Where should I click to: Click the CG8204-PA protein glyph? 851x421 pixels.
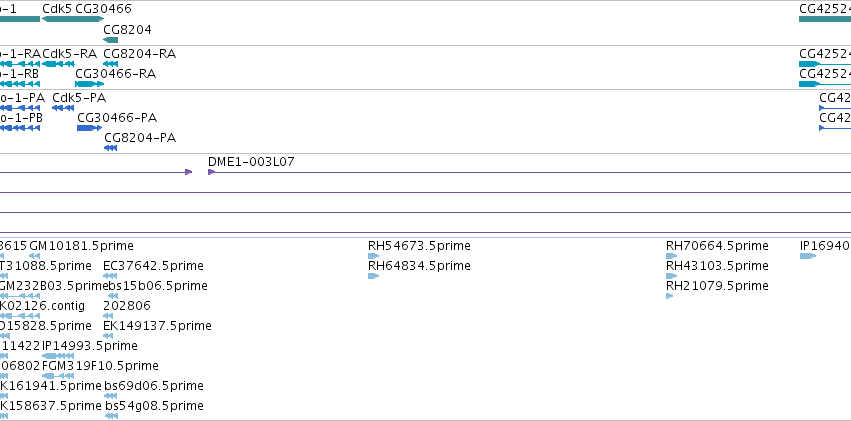click(x=110, y=148)
